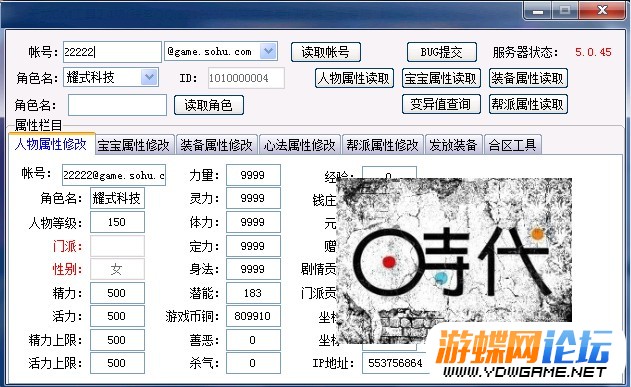Switch to 宝宝属性修改 tab

click(x=134, y=145)
